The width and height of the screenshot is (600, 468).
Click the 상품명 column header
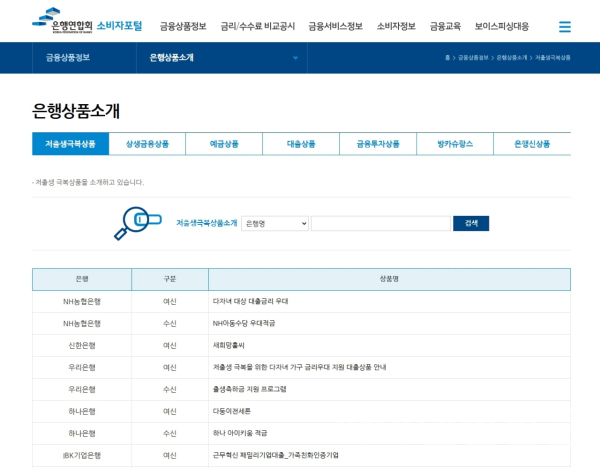point(389,279)
